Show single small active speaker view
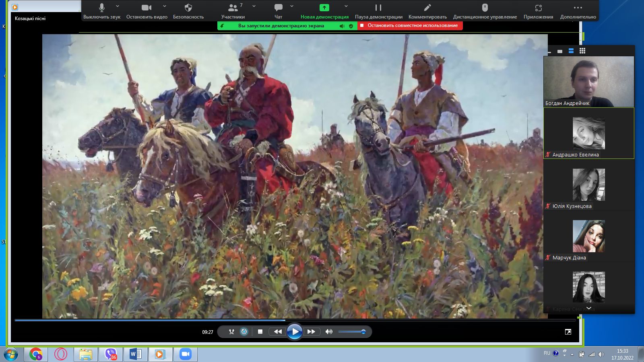The image size is (644, 362). tap(560, 51)
